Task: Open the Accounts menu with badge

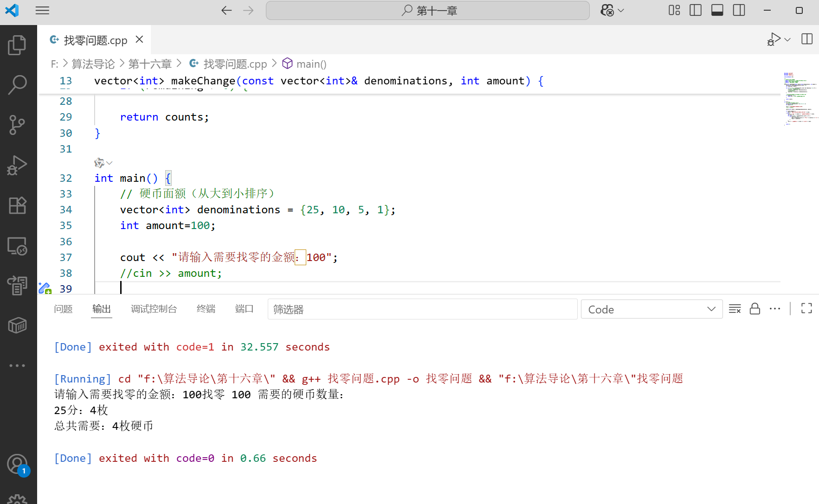Action: 18,465
